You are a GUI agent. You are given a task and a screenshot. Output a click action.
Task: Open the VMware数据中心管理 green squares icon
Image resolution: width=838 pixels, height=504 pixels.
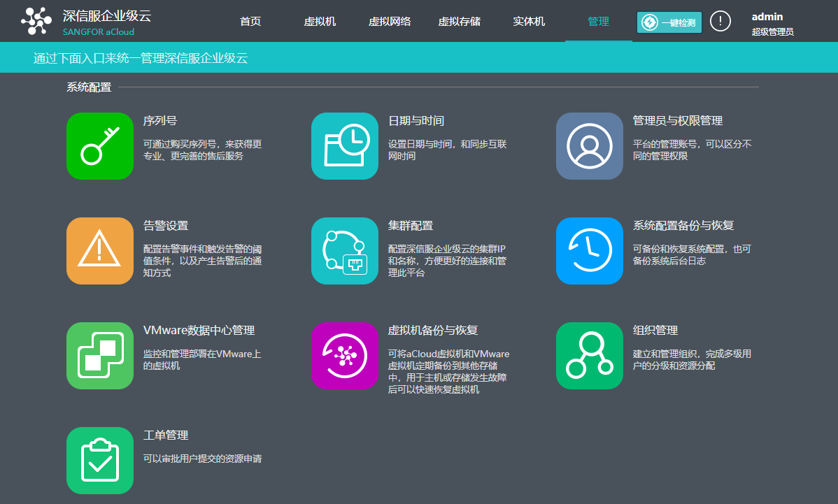[100, 356]
